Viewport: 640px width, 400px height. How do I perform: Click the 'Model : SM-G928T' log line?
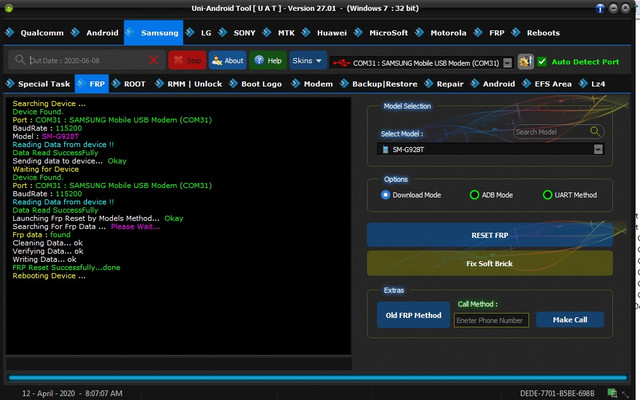pyautogui.click(x=46, y=136)
